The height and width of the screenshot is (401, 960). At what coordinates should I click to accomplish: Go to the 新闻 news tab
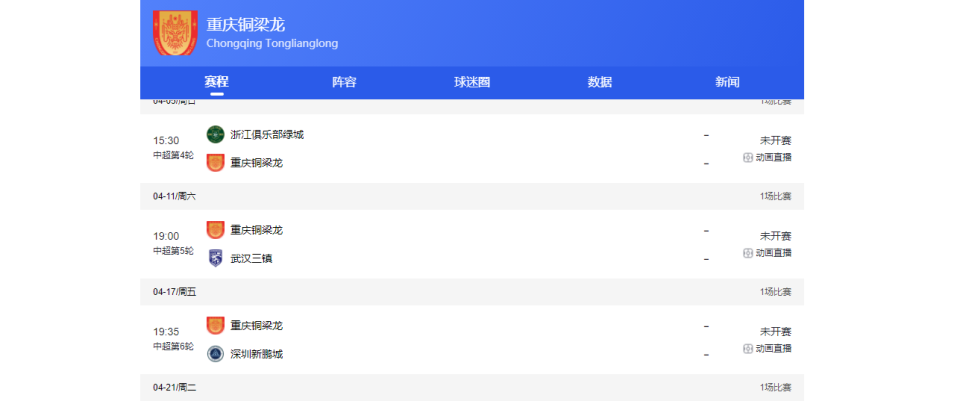[728, 82]
